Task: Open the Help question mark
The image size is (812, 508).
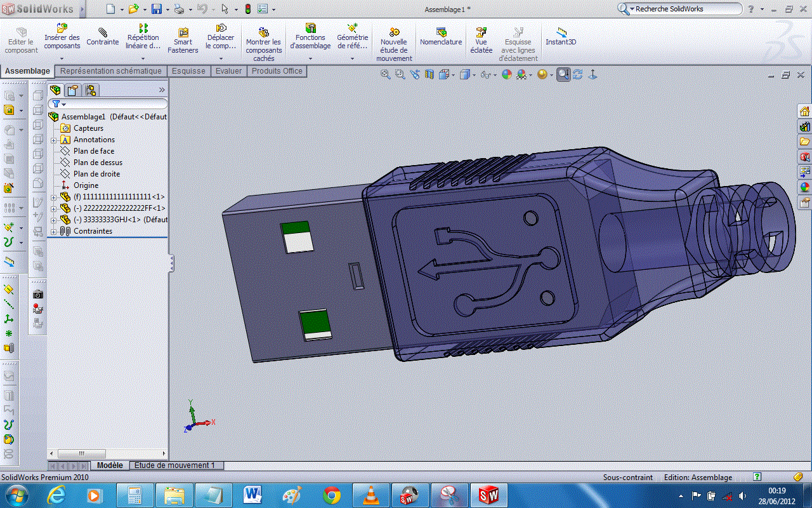Action: point(752,9)
